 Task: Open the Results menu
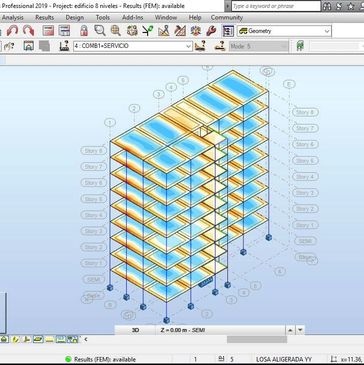coord(44,18)
